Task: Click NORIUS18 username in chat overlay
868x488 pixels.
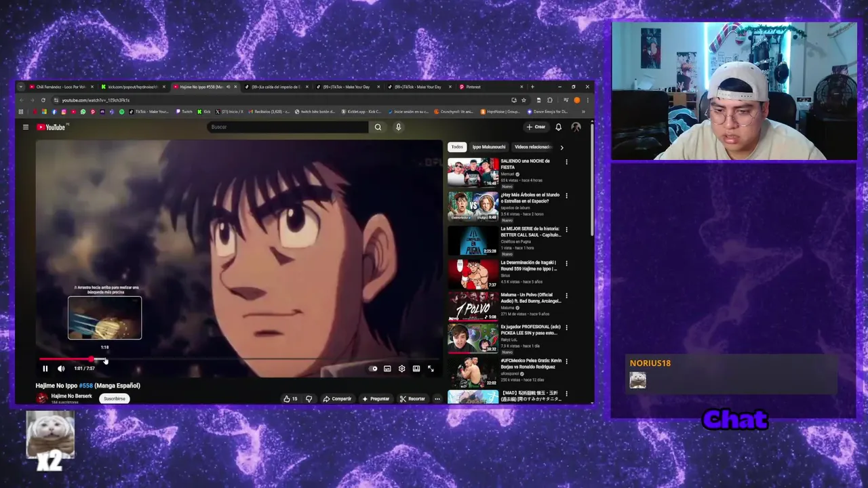Action: tap(650, 363)
